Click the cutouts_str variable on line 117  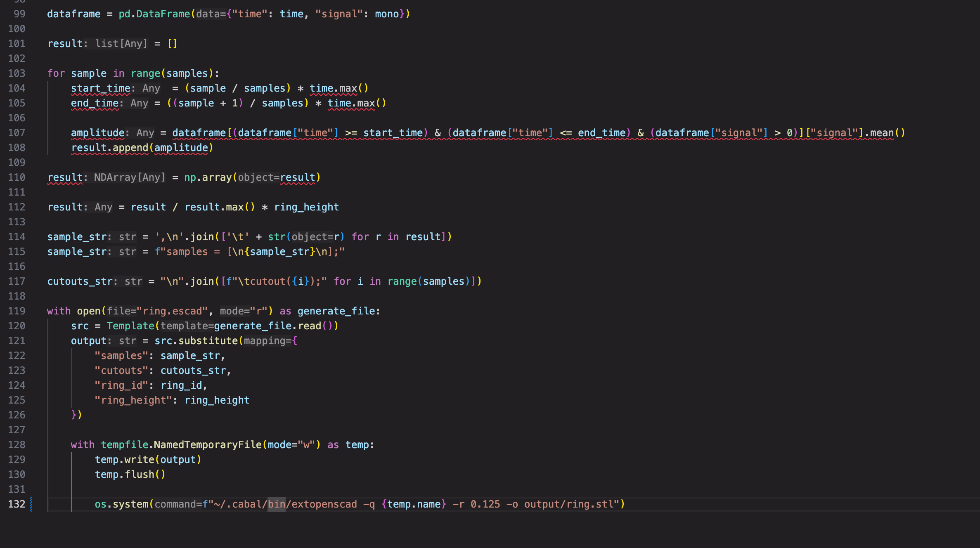(x=79, y=281)
